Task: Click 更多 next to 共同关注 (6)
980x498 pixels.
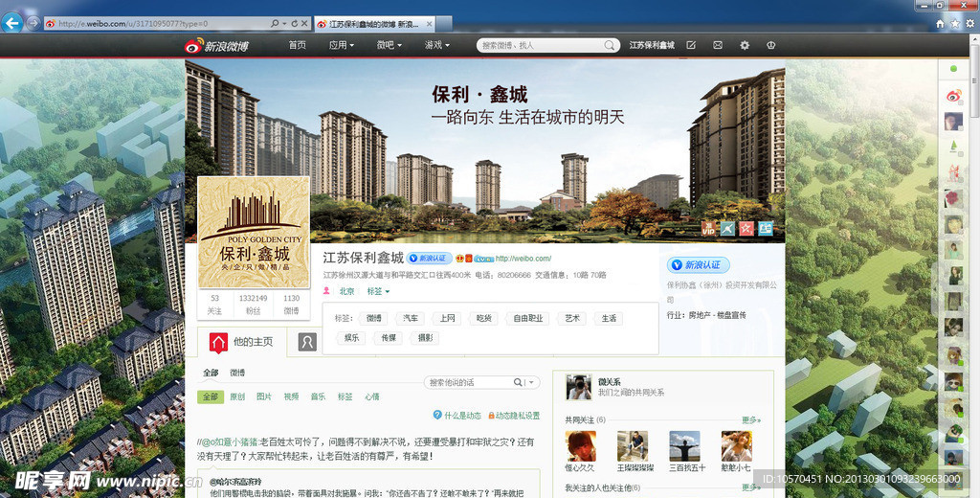Action: point(751,419)
